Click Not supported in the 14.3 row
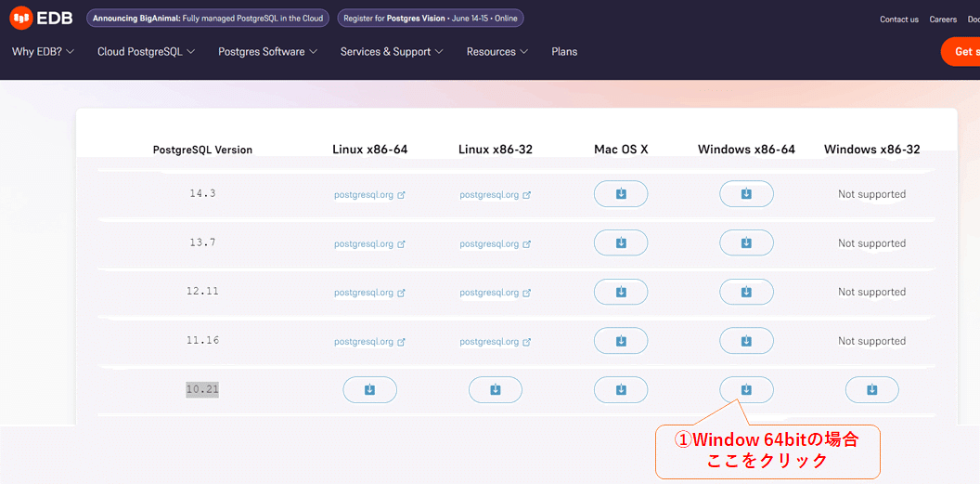 coord(871,194)
